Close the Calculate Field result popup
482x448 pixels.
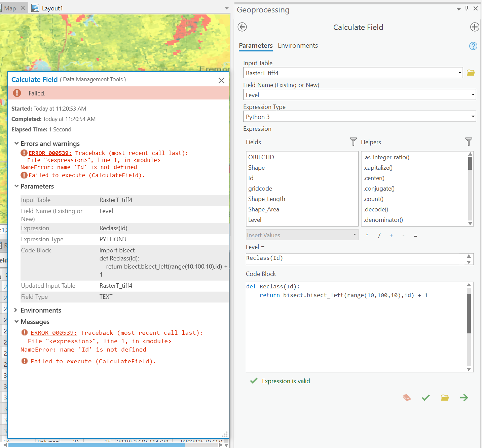pyautogui.click(x=221, y=80)
